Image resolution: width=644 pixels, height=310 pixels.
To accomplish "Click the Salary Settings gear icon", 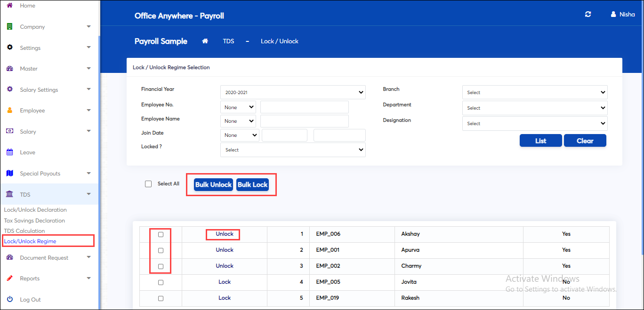I will 9,89.
